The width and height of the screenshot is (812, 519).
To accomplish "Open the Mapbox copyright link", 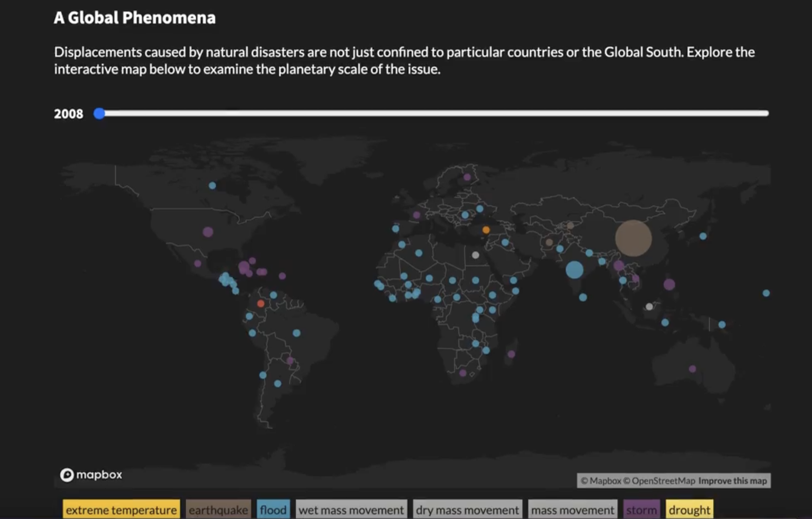I will [x=601, y=481].
